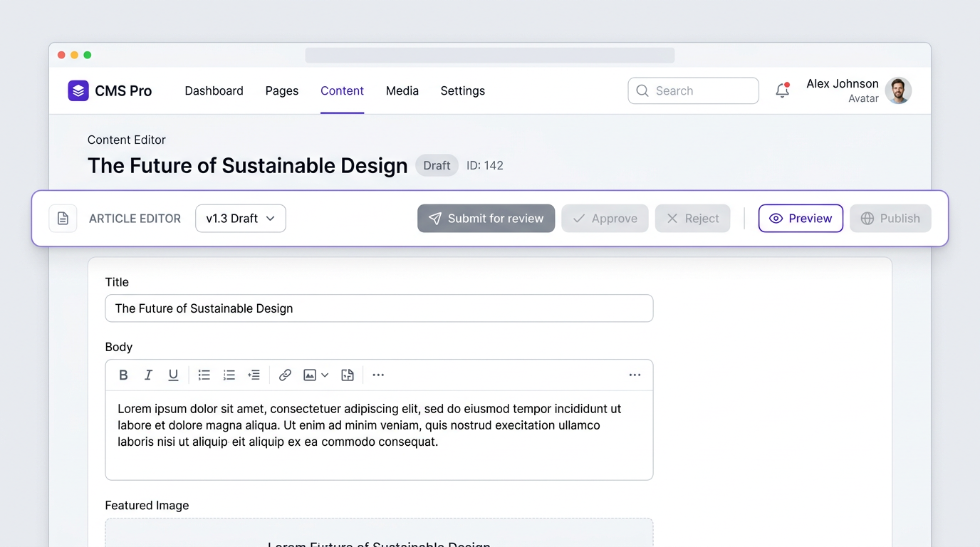Click the Alex Johnson user name
980x547 pixels.
tap(843, 83)
